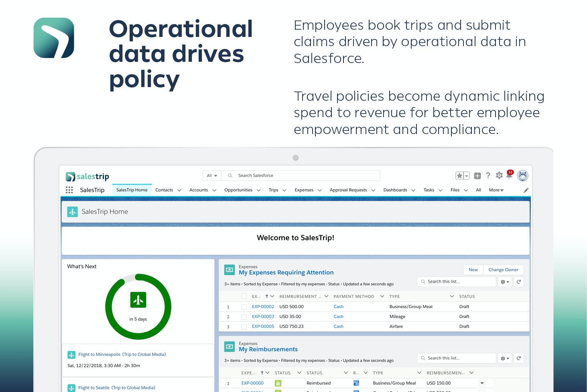The width and height of the screenshot is (587, 392).
Task: Click Search this list in My Reimbursements
Action: click(x=457, y=358)
